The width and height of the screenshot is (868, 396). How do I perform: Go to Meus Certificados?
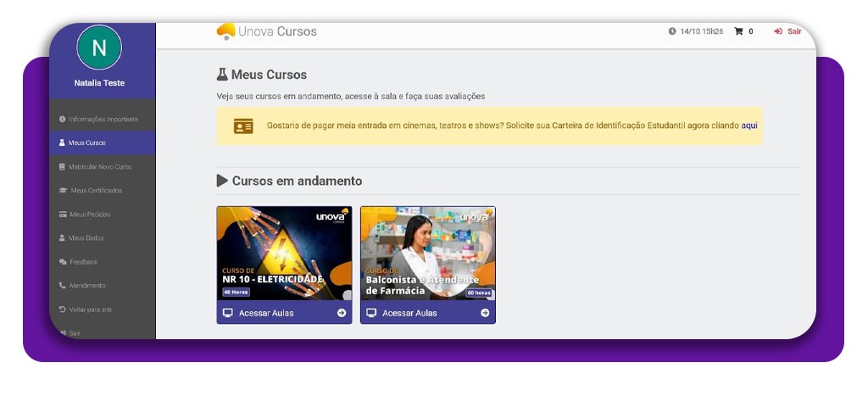[103, 191]
